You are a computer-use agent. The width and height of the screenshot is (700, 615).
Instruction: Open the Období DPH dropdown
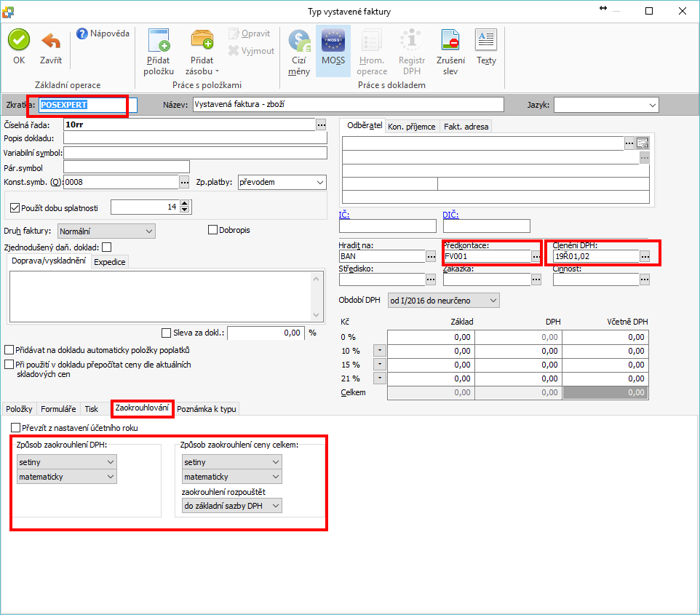tap(444, 300)
